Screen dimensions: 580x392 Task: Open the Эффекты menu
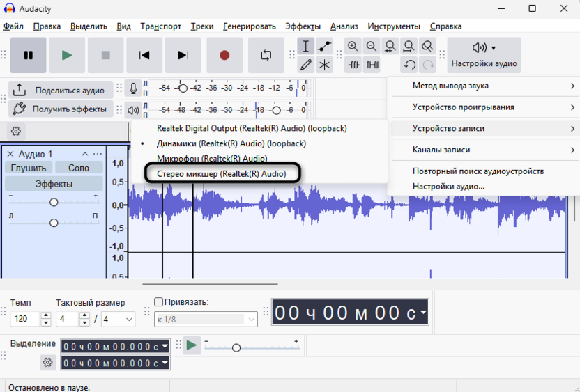[303, 26]
